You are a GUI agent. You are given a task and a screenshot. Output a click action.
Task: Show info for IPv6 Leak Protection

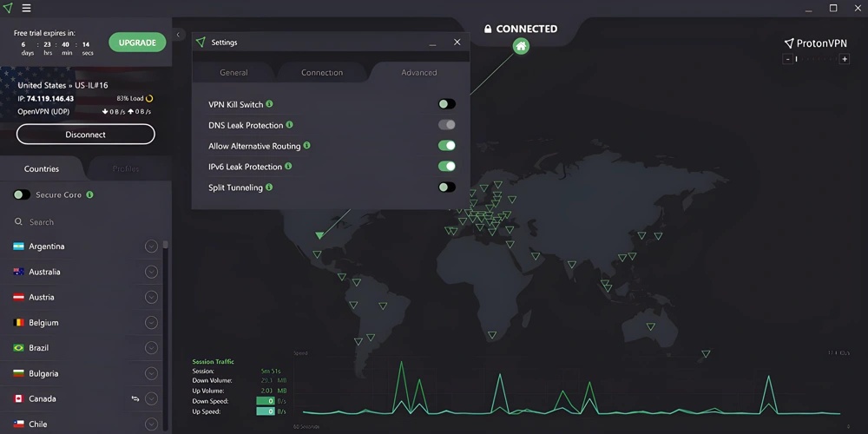pos(288,166)
